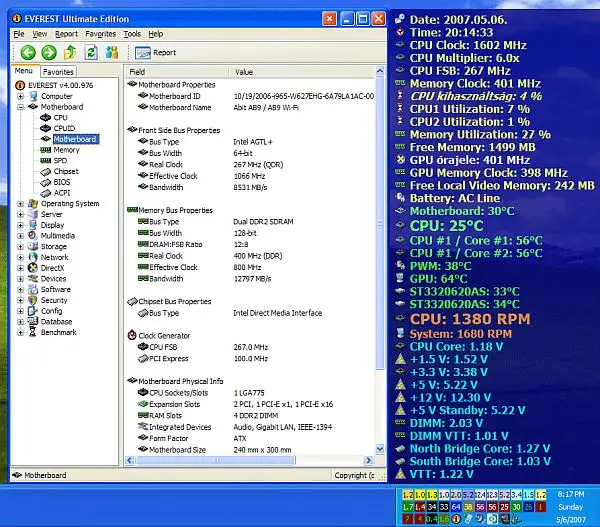Select the DRAM:FSB Ratio row
Screen dimensions: 600x527
click(x=250, y=245)
